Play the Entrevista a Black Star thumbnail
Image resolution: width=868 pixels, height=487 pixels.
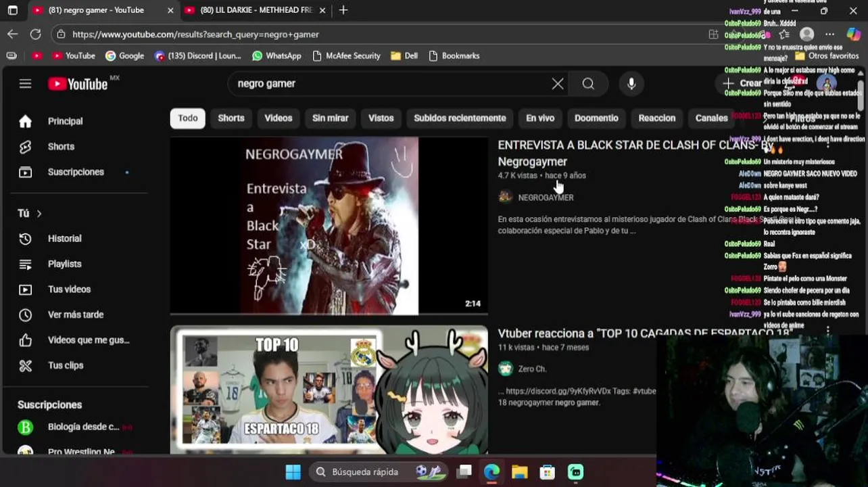(x=329, y=226)
